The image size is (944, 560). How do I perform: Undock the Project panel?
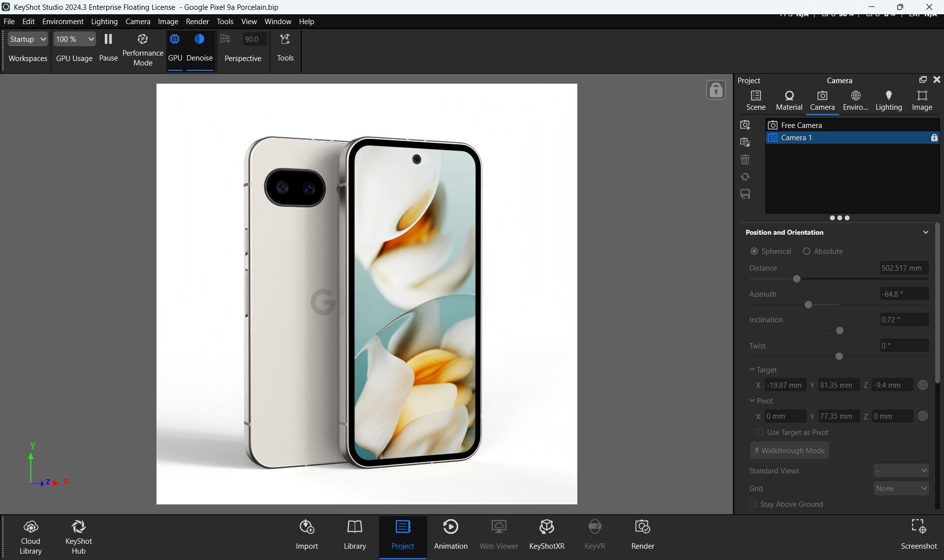[922, 80]
